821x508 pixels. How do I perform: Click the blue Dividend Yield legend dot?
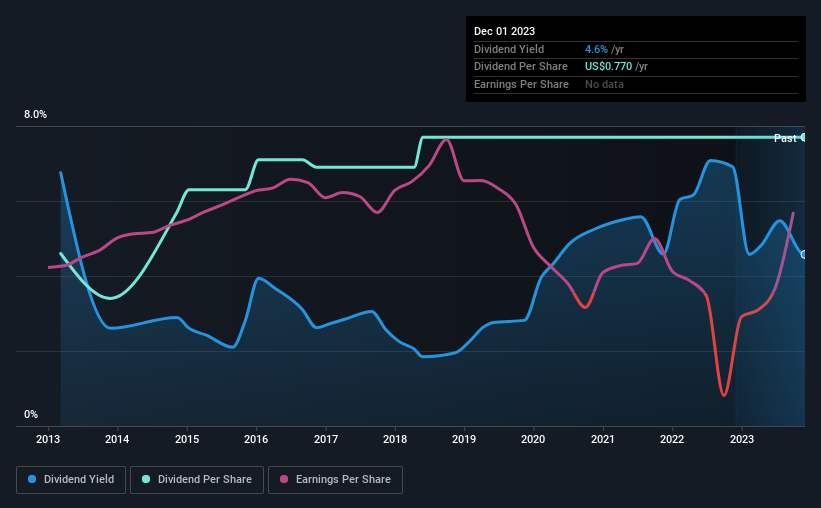click(x=32, y=479)
